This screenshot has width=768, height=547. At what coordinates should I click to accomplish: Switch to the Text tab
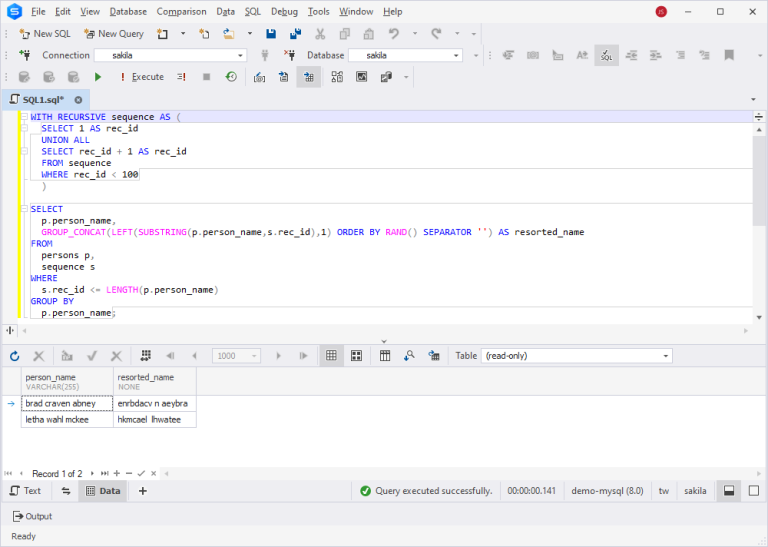click(x=25, y=491)
